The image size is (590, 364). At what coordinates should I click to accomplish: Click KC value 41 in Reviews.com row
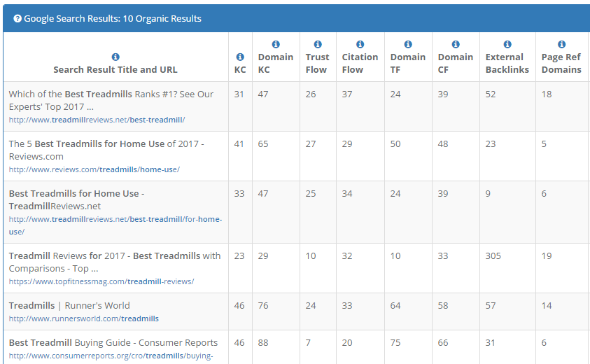239,143
